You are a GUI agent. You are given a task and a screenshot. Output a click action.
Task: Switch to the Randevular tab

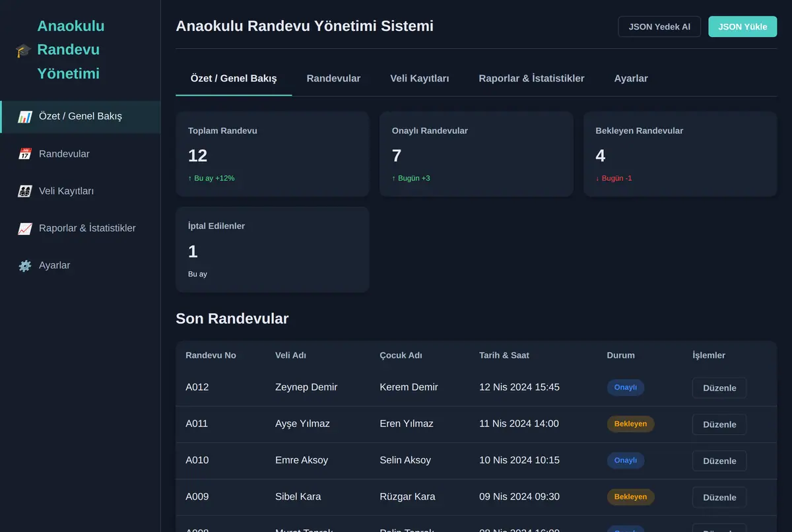click(x=333, y=79)
